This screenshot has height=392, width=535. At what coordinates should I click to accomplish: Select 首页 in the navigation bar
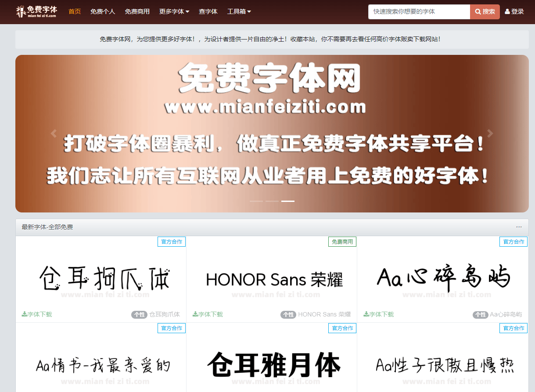point(75,11)
